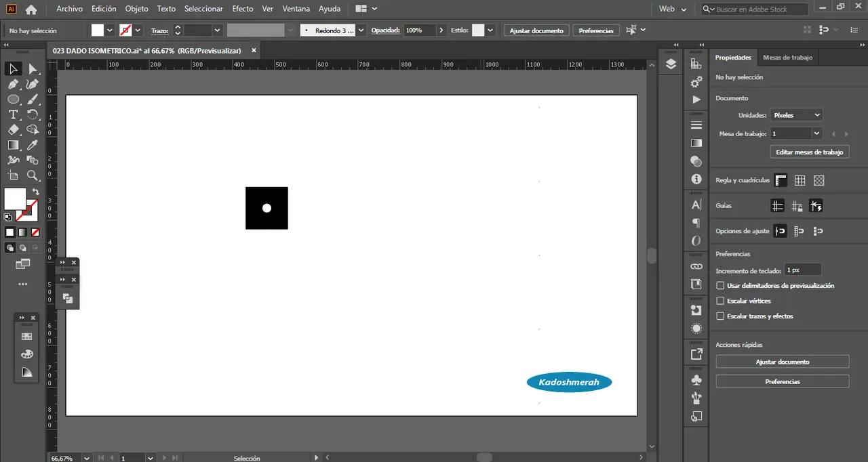The height and width of the screenshot is (462, 868).
Task: Select the Propiedades tab
Action: [733, 58]
